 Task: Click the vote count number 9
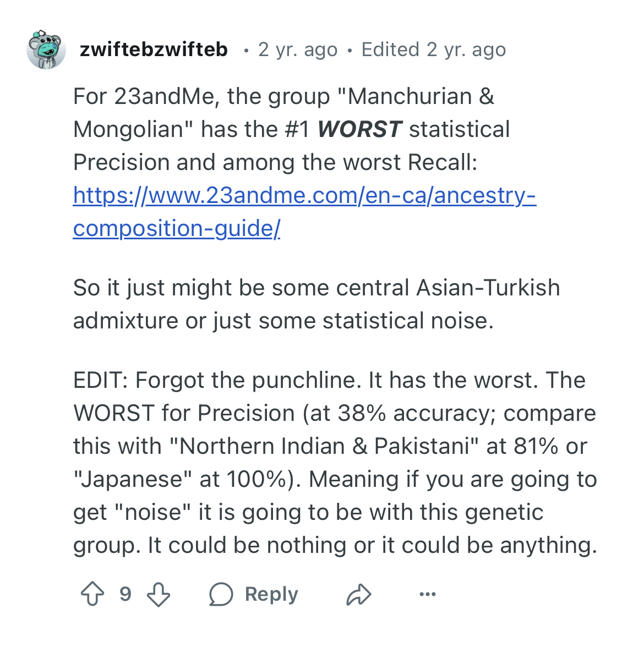[x=125, y=594]
